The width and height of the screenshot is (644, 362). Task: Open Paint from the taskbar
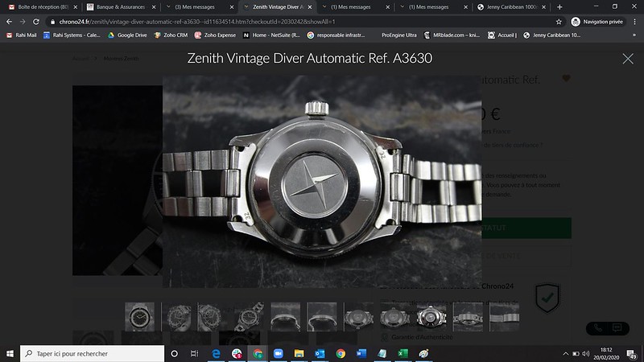point(423,353)
